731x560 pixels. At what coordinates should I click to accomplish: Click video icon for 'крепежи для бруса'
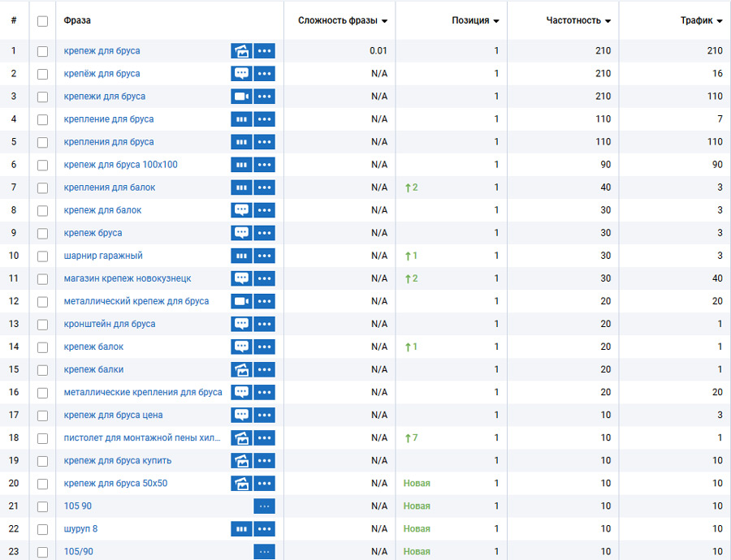[241, 97]
